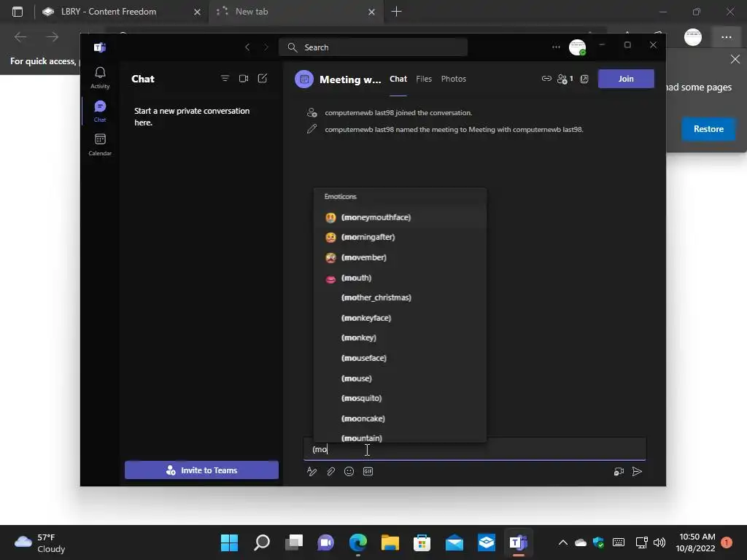Open the Activity feed in Teams
The height and width of the screenshot is (560, 747).
[100, 77]
